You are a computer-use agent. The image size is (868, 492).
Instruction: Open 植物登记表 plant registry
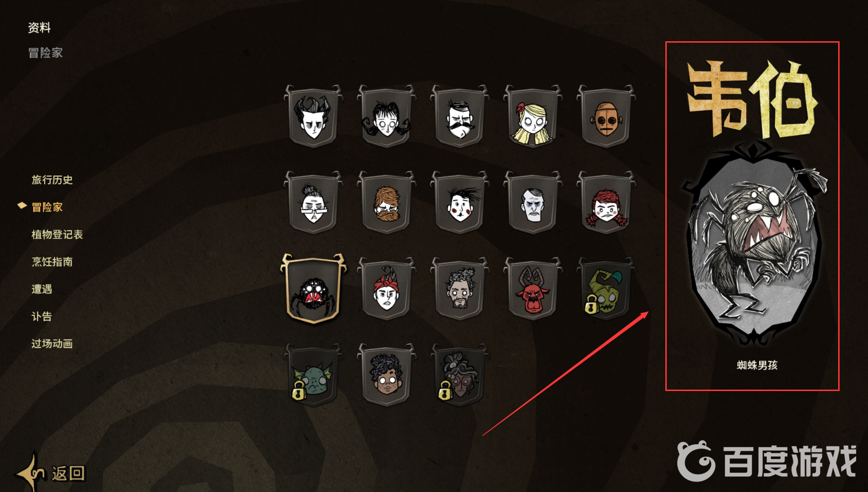point(57,235)
